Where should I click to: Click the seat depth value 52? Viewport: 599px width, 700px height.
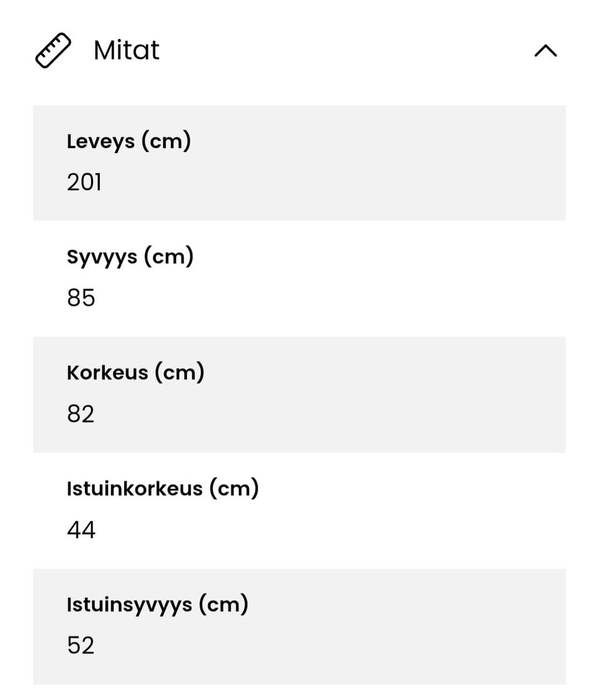[81, 646]
